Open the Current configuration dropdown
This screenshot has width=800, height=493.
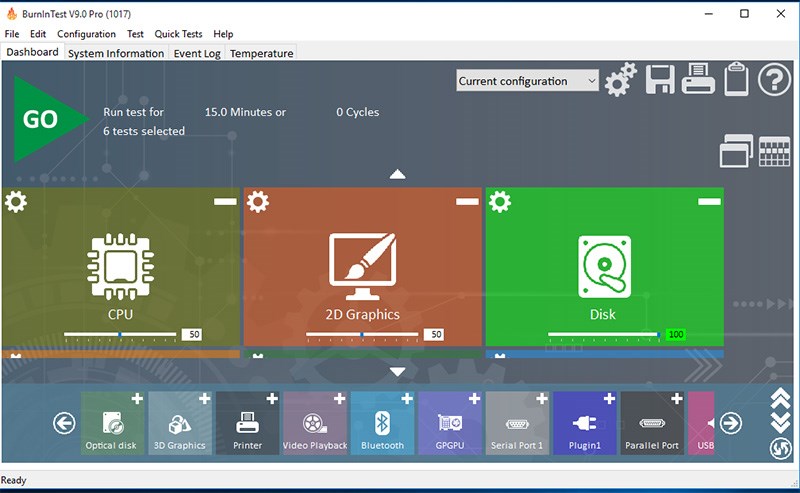click(527, 81)
